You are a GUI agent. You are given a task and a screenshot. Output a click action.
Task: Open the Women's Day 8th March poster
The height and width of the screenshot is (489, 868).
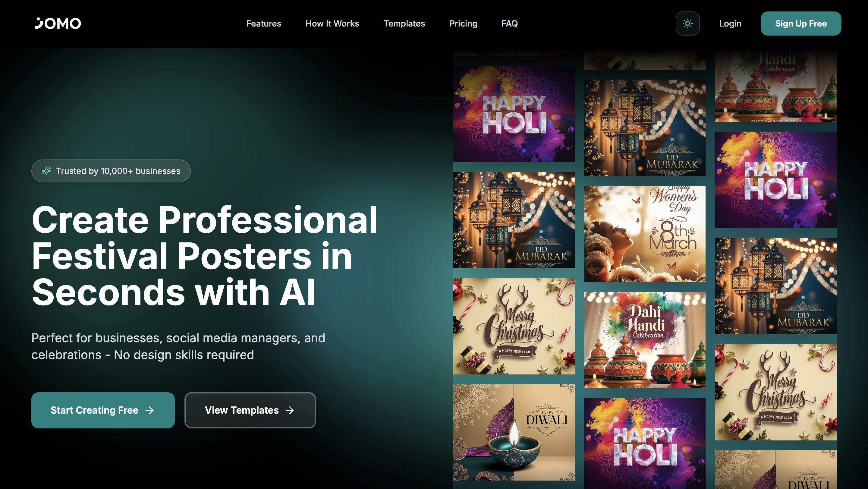pos(645,234)
